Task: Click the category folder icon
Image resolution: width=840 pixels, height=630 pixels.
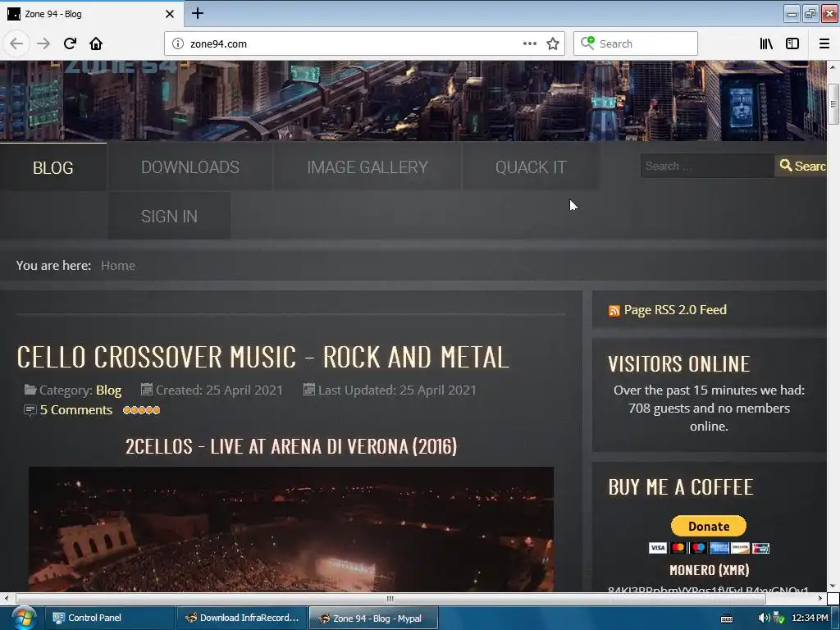Action: (30, 390)
